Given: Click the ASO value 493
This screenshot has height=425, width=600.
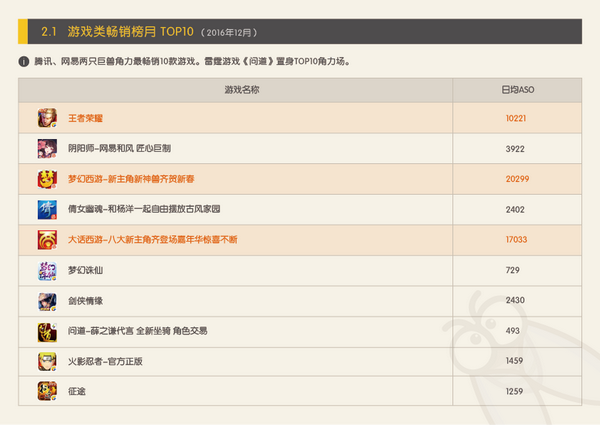Looking at the screenshot, I should pyautogui.click(x=513, y=331).
